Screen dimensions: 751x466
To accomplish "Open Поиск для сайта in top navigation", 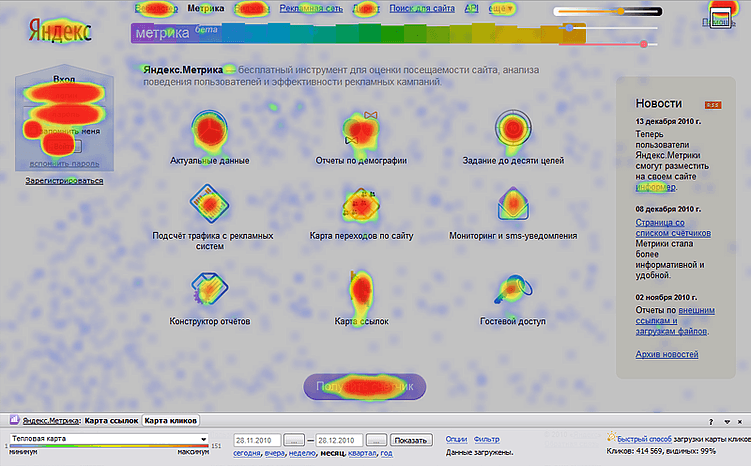I will tap(422, 8).
